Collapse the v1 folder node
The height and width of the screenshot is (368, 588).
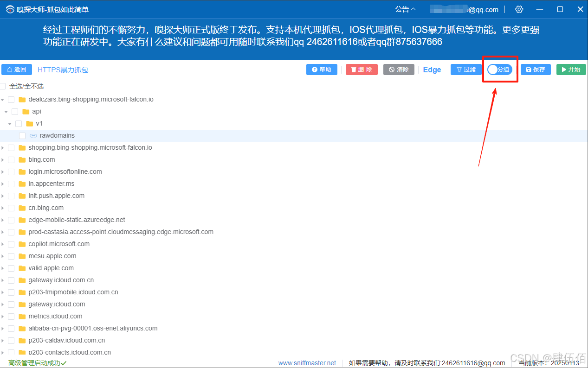coord(10,123)
